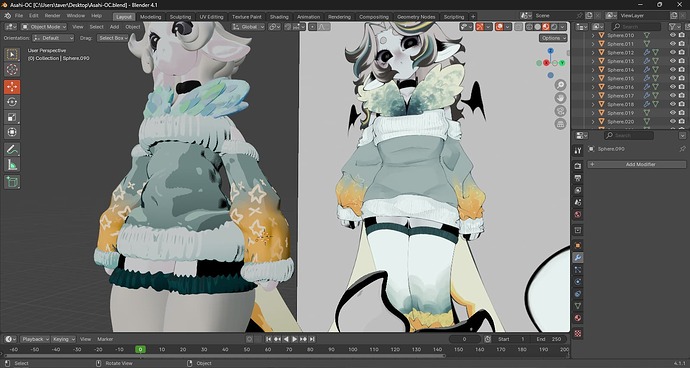Click the End frame field 250
This screenshot has height=368, width=690.
pyautogui.click(x=550, y=339)
